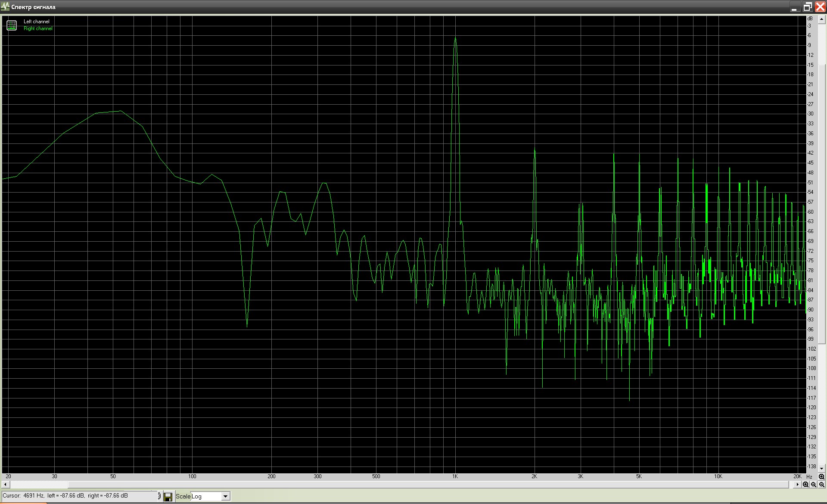The image size is (827, 504).
Task: Click the right arrow of the horizontal scrollbar
Action: [797, 484]
